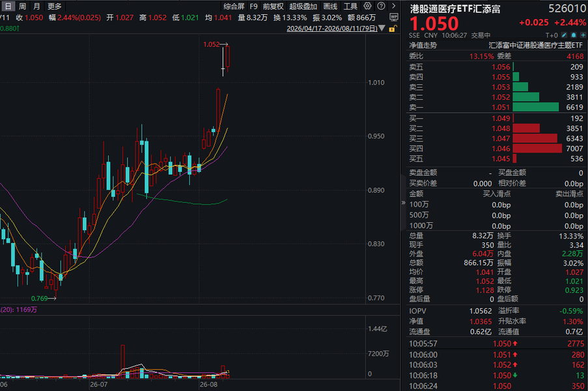Click the (20): 1169万 volume indicator label

(x=19, y=310)
